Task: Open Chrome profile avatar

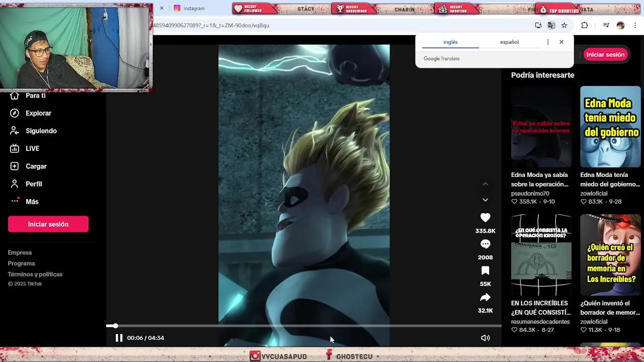Action: [620, 25]
